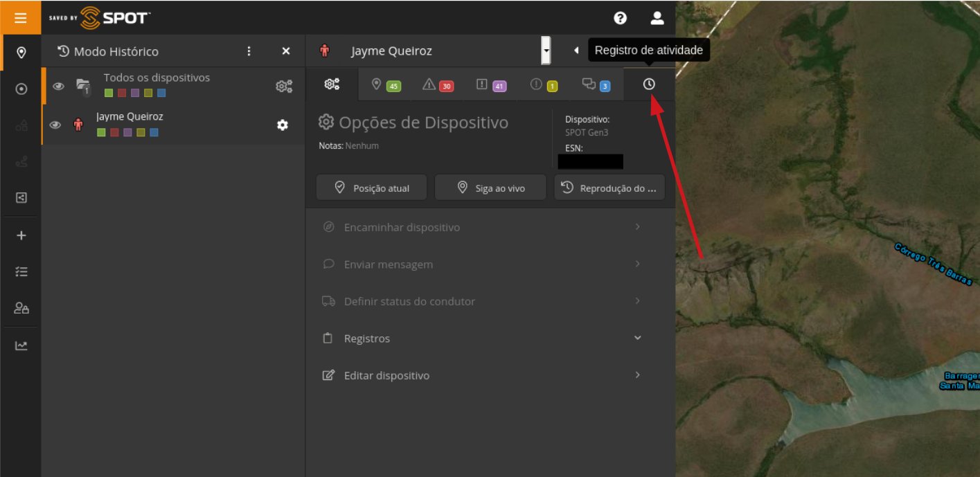Open the three-dot menu in Modo Histórico

point(249,51)
